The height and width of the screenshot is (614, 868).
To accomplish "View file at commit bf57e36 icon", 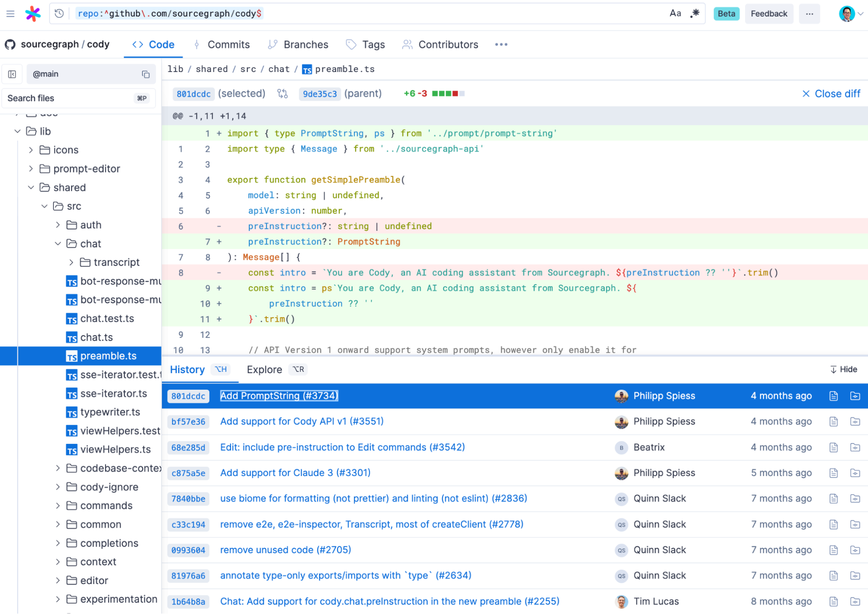I will click(833, 422).
